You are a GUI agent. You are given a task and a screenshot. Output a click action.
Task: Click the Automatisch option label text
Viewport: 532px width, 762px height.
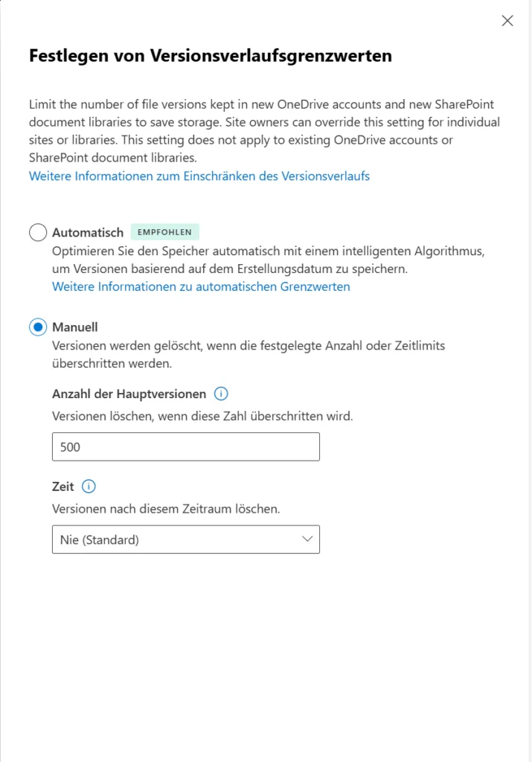(x=88, y=233)
